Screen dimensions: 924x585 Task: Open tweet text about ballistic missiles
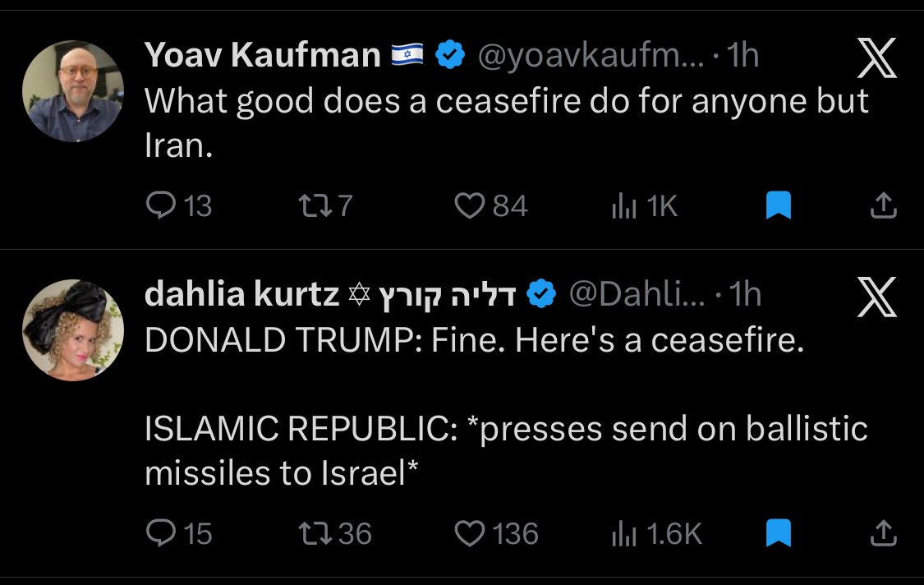point(505,450)
